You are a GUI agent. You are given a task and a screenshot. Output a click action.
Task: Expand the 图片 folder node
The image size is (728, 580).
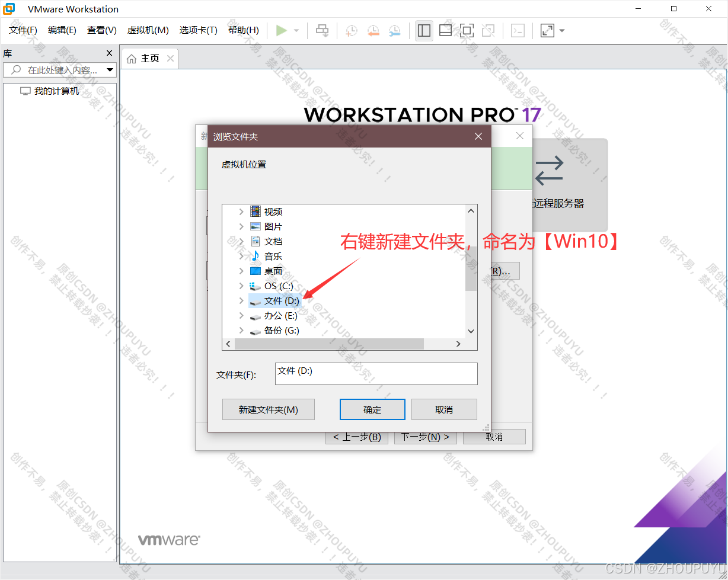pos(241,226)
